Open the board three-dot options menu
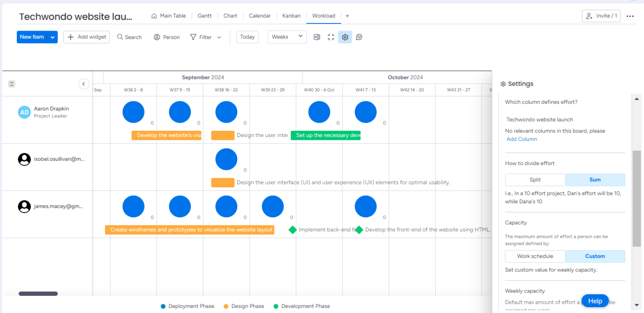The width and height of the screenshot is (644, 313). [630, 16]
